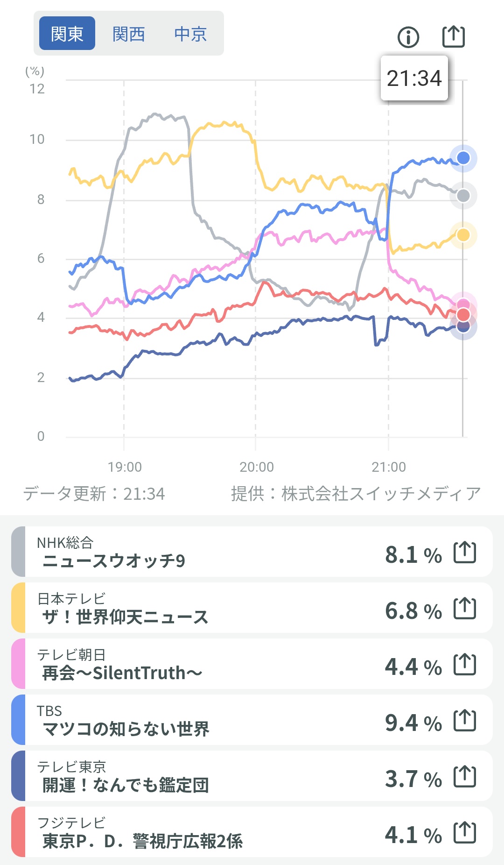Share テレビ朝日 再会 rating
The height and width of the screenshot is (865, 504).
click(465, 665)
